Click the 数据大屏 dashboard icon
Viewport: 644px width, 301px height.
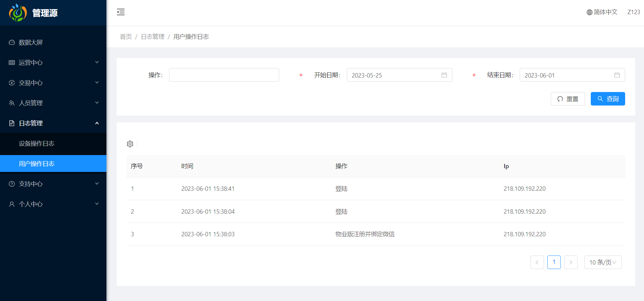12,42
